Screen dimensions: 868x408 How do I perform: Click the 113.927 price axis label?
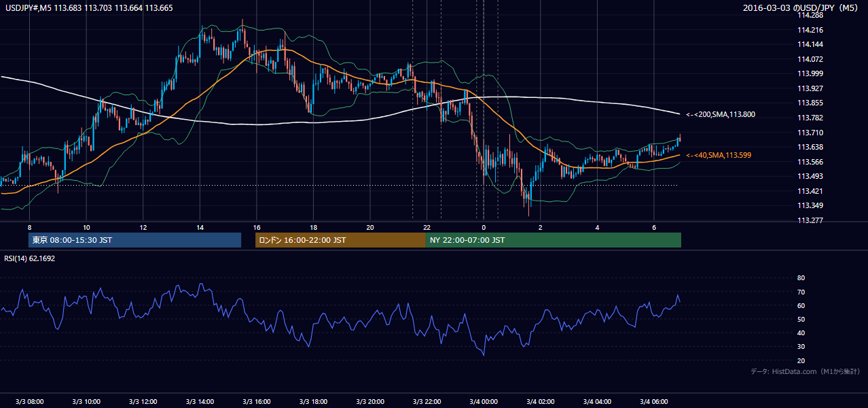810,88
